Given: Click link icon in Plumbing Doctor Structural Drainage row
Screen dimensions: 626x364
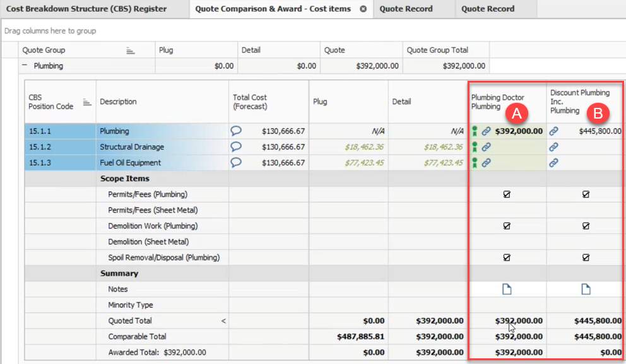Looking at the screenshot, I should 486,147.
